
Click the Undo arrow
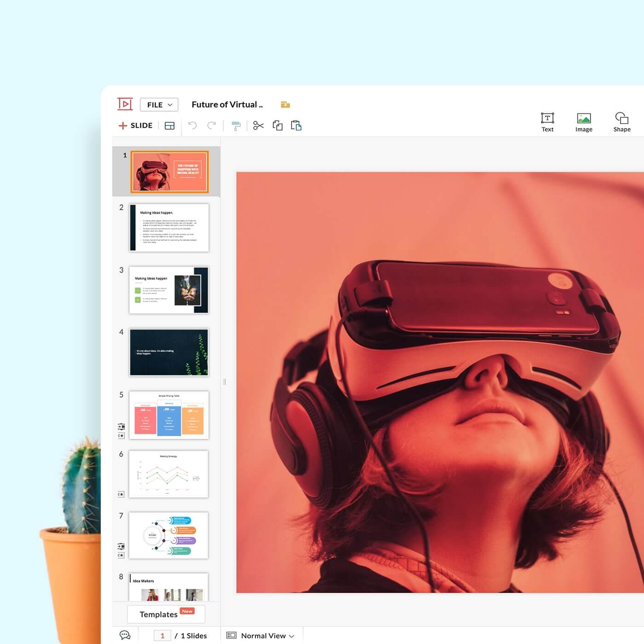click(x=193, y=125)
